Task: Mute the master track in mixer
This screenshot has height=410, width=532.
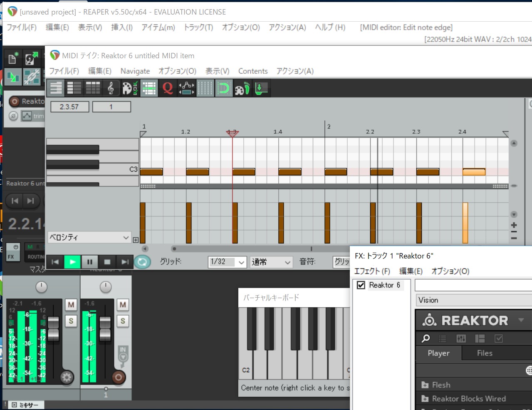Action: point(71,305)
